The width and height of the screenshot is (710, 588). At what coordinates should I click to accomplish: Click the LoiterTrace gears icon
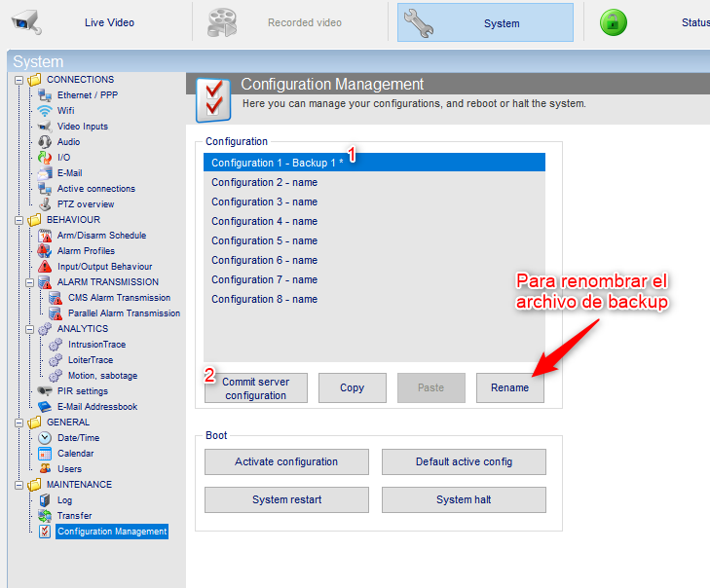[56, 360]
